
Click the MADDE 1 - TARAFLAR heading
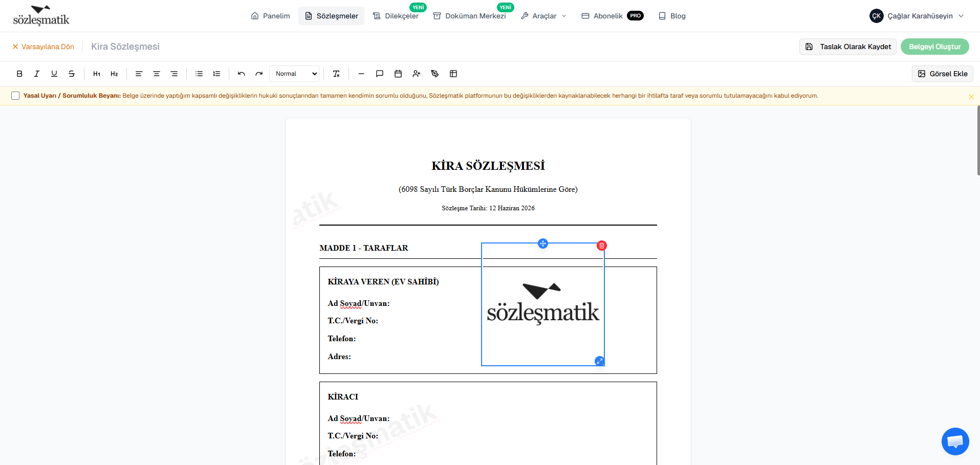tap(364, 248)
